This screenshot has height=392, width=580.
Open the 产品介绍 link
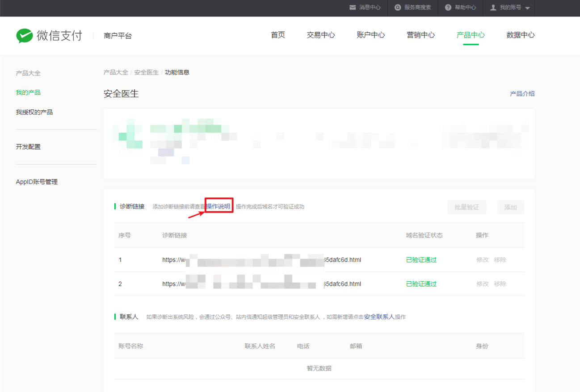click(x=522, y=94)
